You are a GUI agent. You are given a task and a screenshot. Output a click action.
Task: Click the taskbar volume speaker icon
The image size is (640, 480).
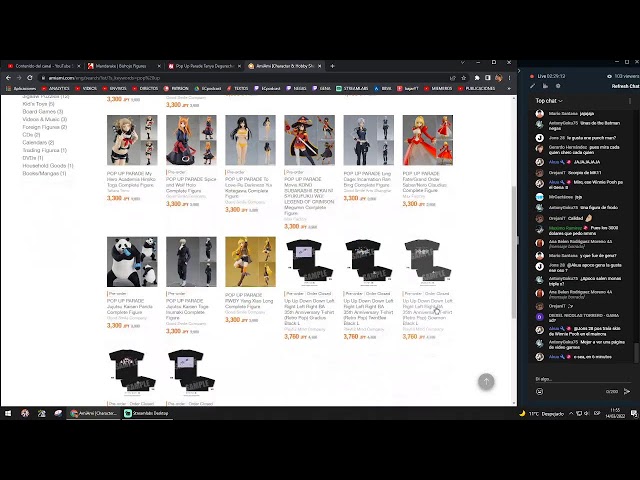click(x=587, y=413)
